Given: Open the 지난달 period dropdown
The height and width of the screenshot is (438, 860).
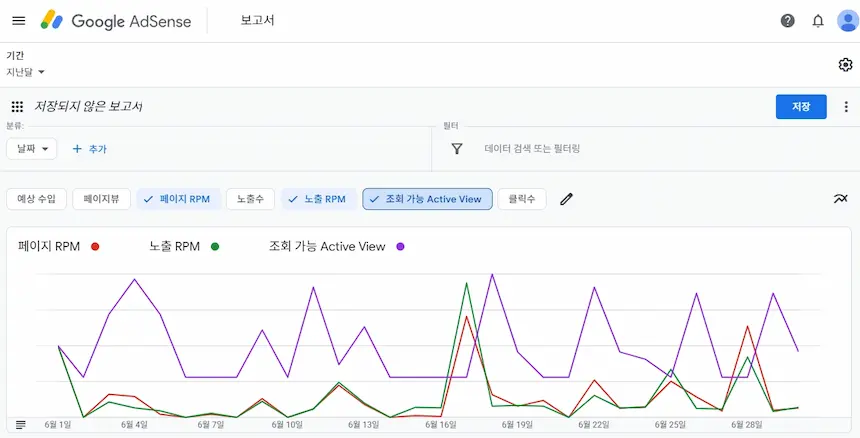Looking at the screenshot, I should pos(25,72).
